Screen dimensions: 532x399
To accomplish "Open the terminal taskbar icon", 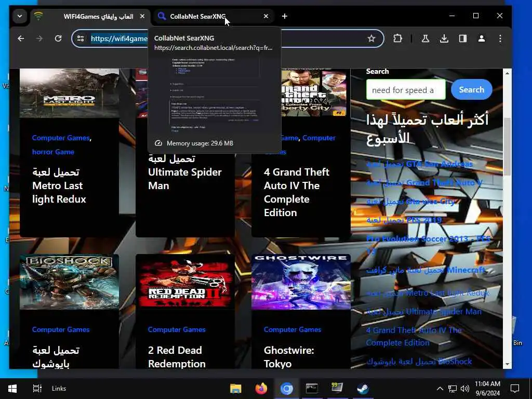I will click(x=312, y=389).
